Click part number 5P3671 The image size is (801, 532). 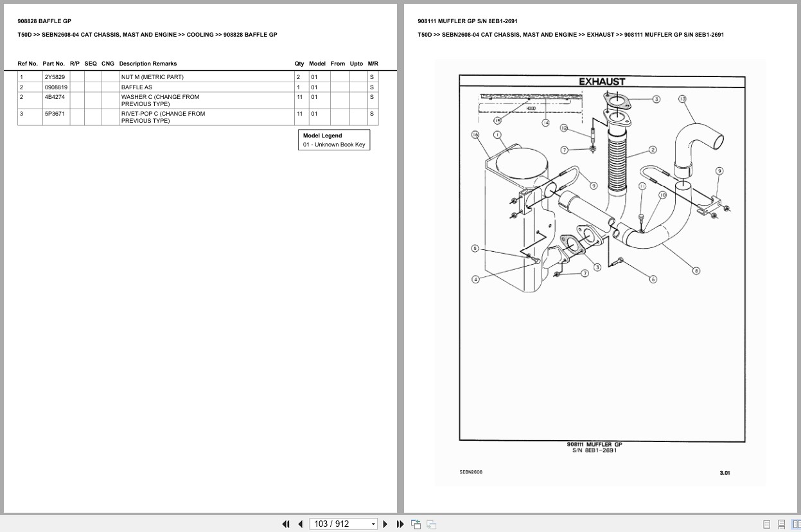[55, 114]
